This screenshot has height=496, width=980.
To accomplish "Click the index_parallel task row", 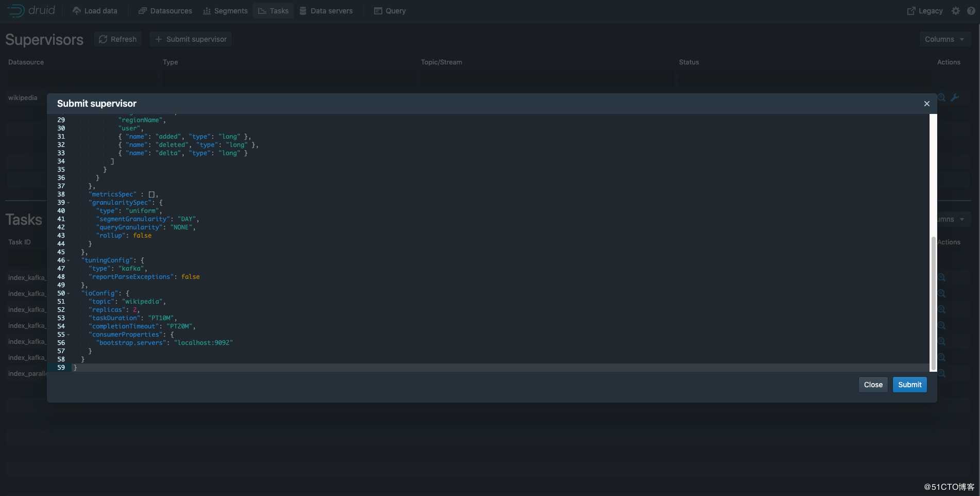I will [27, 373].
